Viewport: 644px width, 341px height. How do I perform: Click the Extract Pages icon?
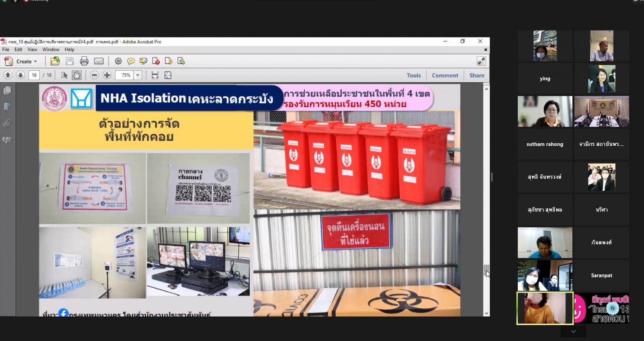pos(181,61)
